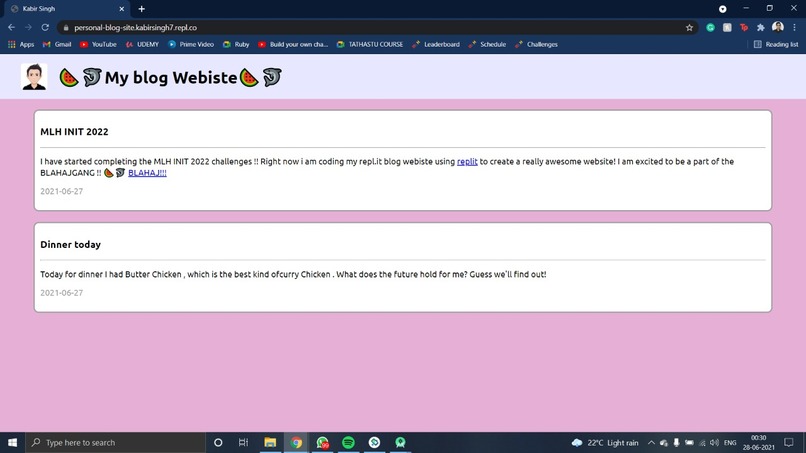The width and height of the screenshot is (806, 453).
Task: Open network settings tray icon
Action: point(702,443)
